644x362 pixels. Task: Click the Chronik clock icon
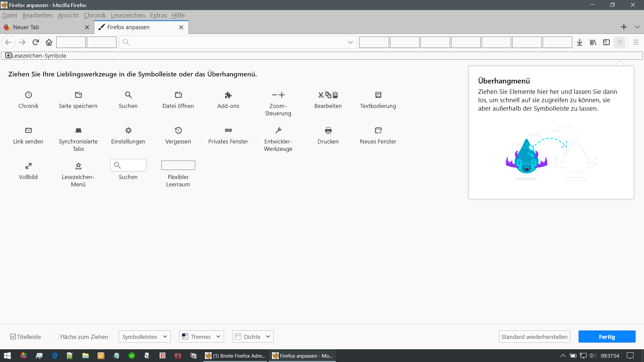pos(29,95)
